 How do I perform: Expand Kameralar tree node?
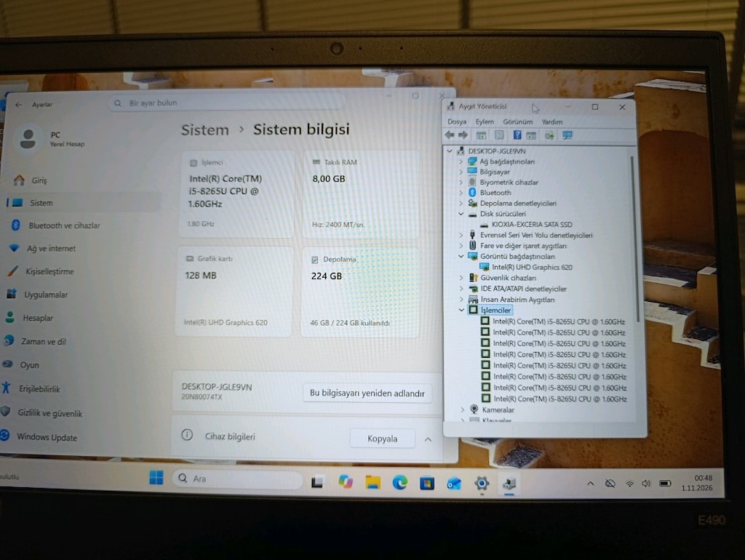coord(462,409)
